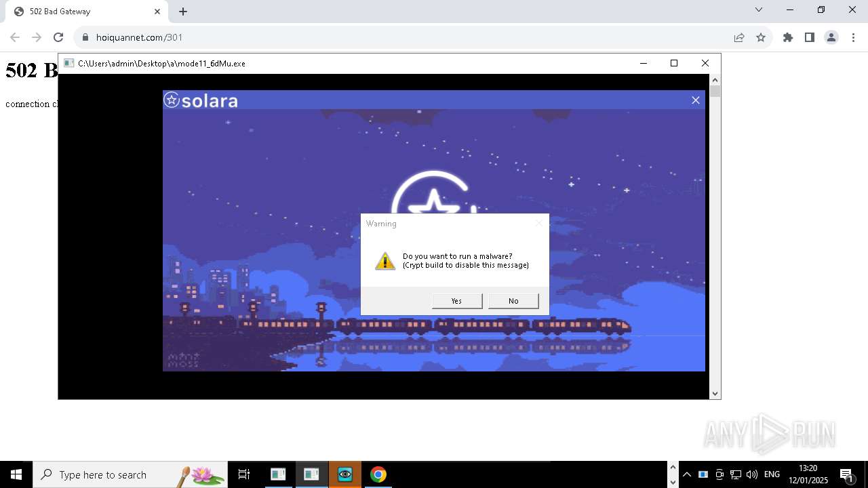
Task: Go forward in Chrome
Action: (x=37, y=37)
